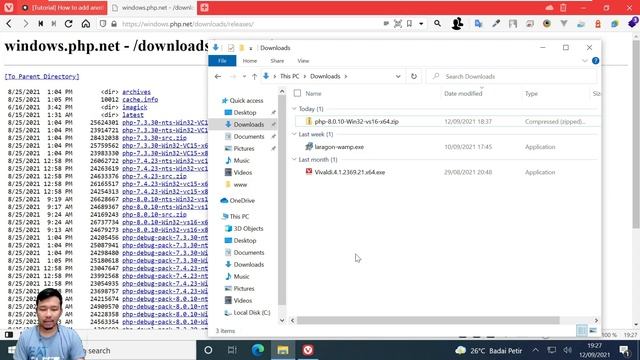This screenshot has width=640, height=360.
Task: Open recent locations dropdown arrow in Explorer
Action: point(244,76)
